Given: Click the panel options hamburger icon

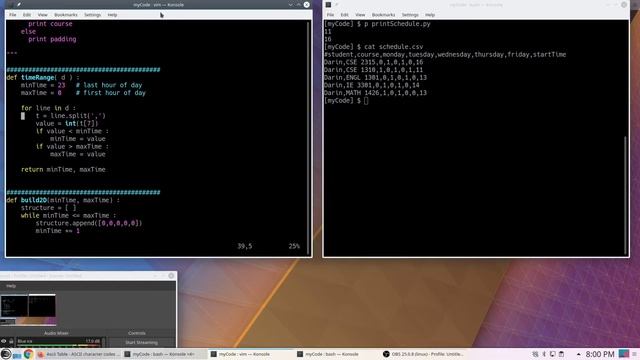Looking at the screenshot, I should coord(635,354).
